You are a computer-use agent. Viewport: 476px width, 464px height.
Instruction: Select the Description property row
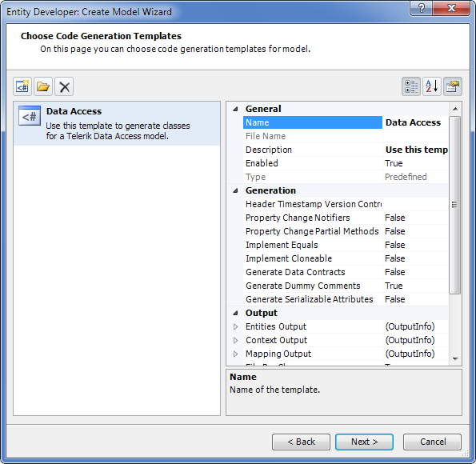313,150
